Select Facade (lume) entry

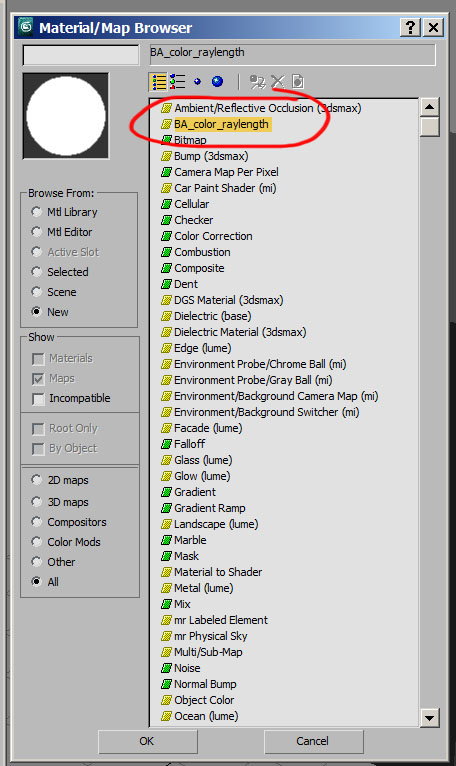(208, 428)
